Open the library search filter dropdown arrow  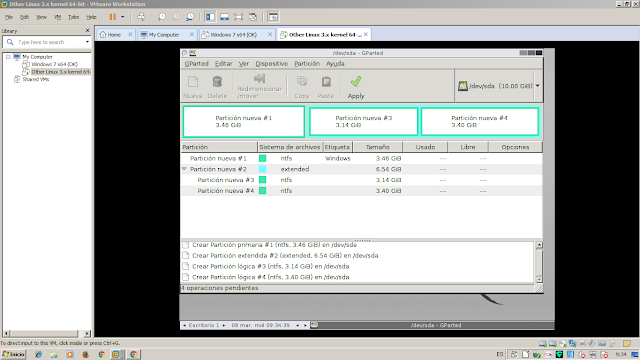pyautogui.click(x=87, y=42)
